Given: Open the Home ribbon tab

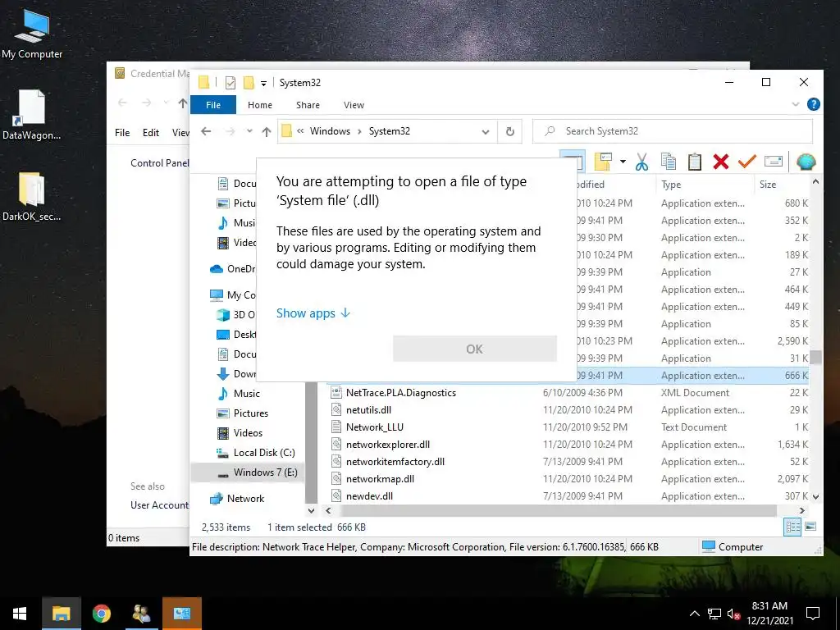Looking at the screenshot, I should (260, 105).
